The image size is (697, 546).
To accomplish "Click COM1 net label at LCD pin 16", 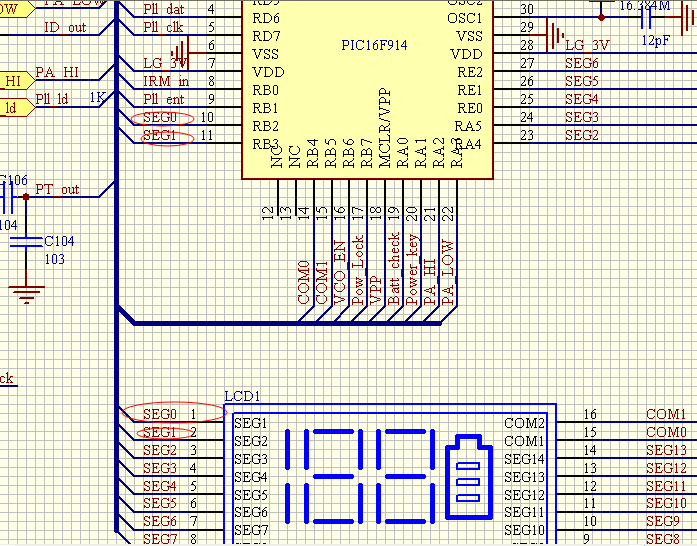I will [666, 414].
